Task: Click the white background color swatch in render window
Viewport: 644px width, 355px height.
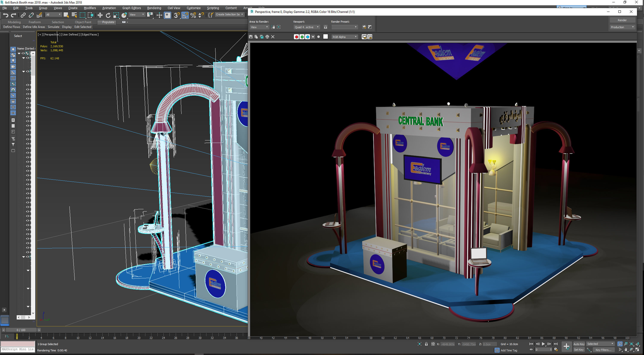Action: [x=325, y=37]
